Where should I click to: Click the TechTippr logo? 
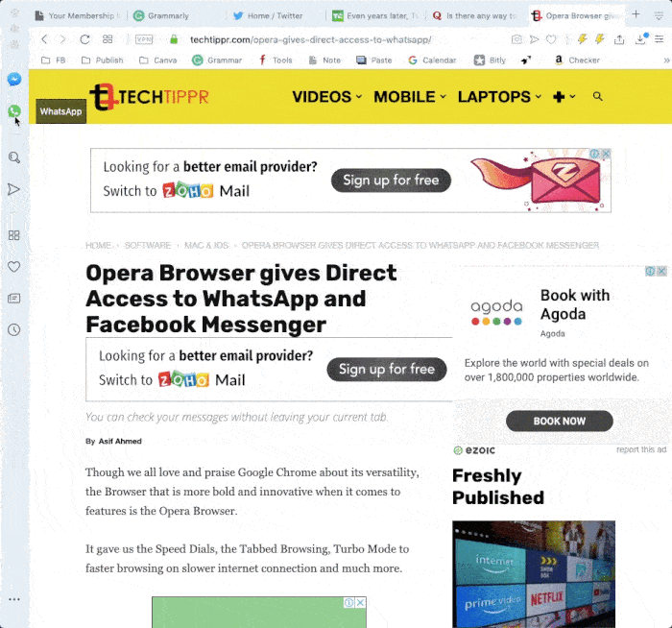tap(149, 97)
